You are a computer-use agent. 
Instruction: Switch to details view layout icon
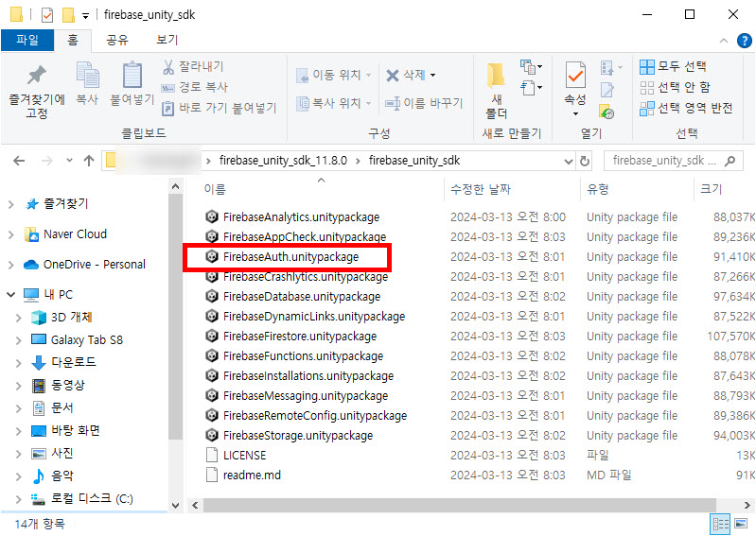[x=721, y=524]
